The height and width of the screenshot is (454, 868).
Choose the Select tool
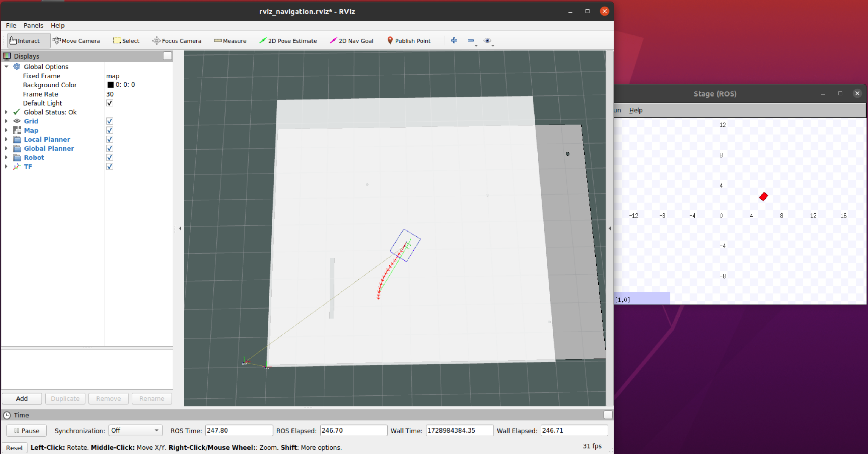coord(126,41)
